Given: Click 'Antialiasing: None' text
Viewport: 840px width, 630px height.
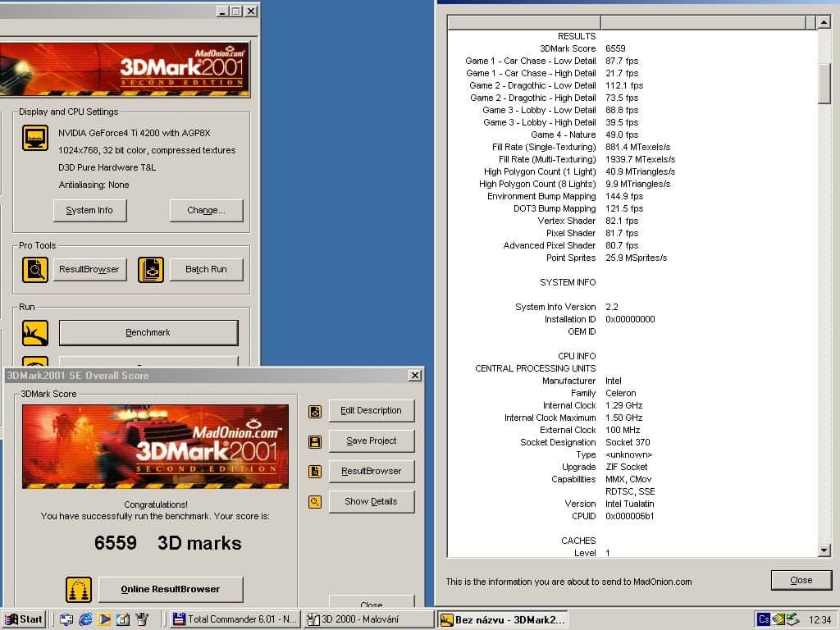Looking at the screenshot, I should pyautogui.click(x=94, y=185).
